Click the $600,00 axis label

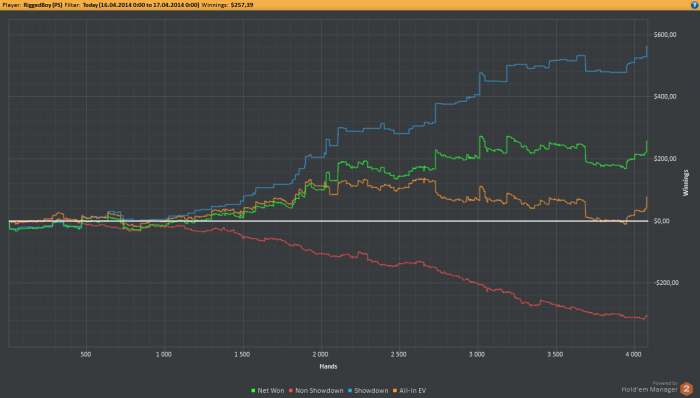(x=665, y=35)
